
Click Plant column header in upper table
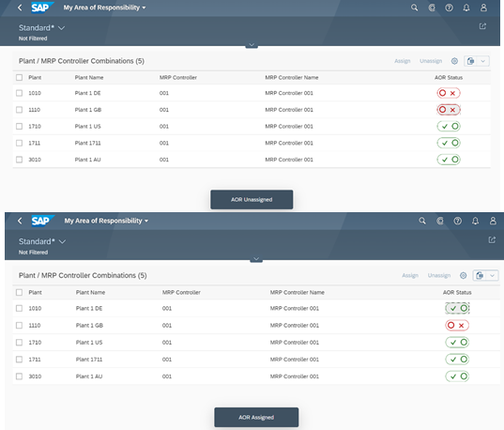(x=35, y=78)
